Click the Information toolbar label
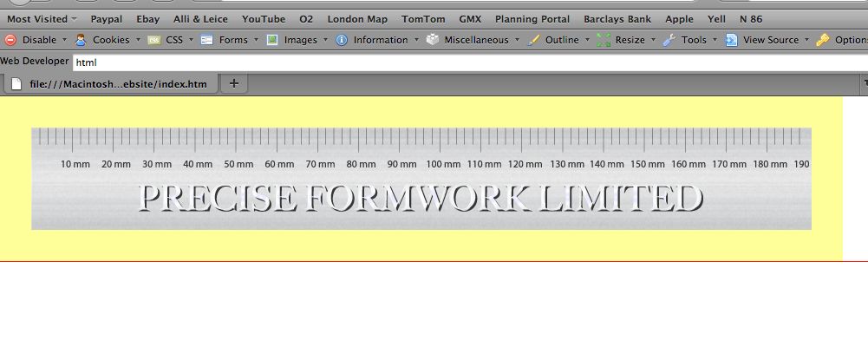 (381, 40)
